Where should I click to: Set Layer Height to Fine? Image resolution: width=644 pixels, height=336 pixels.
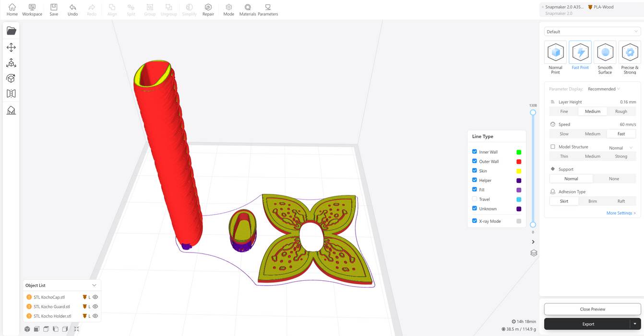564,111
